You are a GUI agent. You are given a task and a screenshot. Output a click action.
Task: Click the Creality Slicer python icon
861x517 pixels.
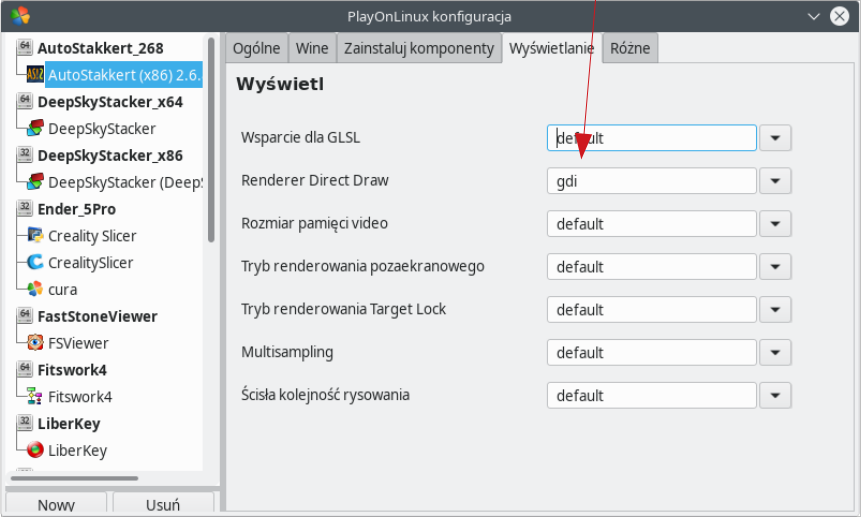pyautogui.click(x=35, y=235)
